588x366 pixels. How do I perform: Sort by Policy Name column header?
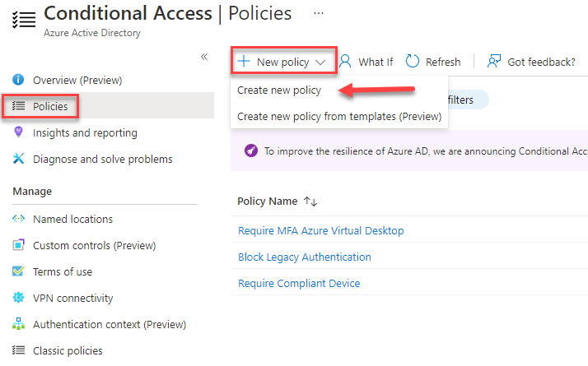tap(268, 202)
